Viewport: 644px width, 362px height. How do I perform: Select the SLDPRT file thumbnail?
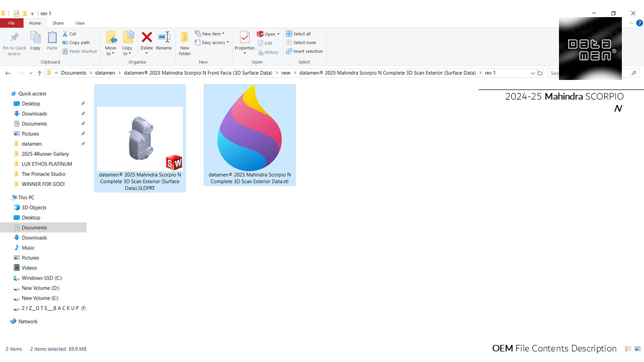tap(140, 138)
